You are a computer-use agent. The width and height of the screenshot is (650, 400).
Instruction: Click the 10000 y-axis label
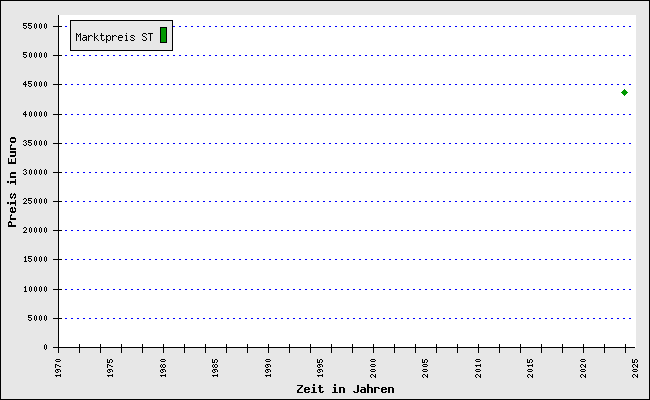pos(35,289)
